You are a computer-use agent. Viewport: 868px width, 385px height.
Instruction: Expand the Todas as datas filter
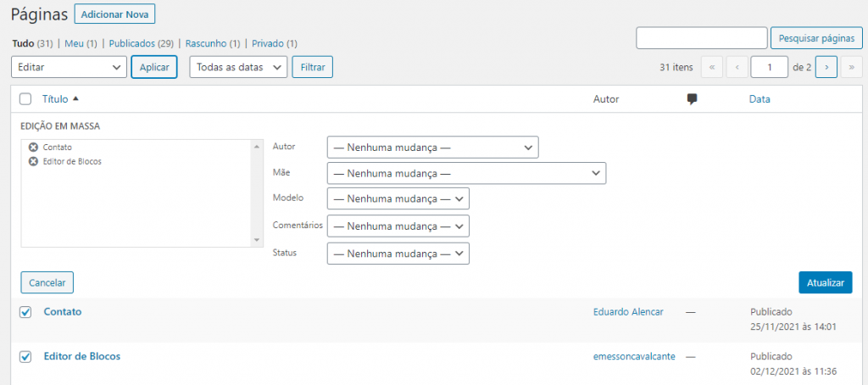tap(238, 67)
